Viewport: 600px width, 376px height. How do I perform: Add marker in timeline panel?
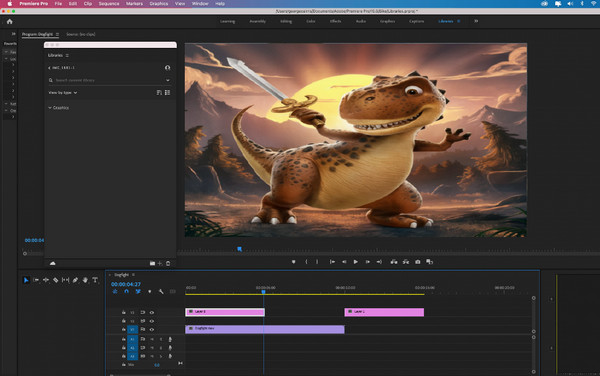(x=150, y=291)
